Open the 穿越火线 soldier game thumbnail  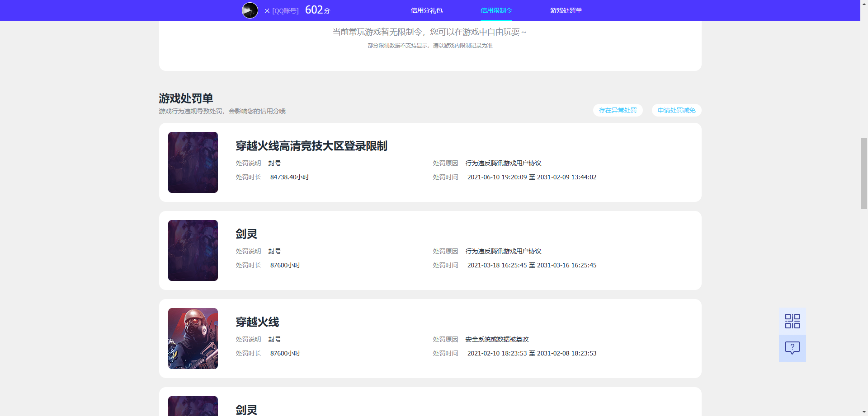pos(193,338)
